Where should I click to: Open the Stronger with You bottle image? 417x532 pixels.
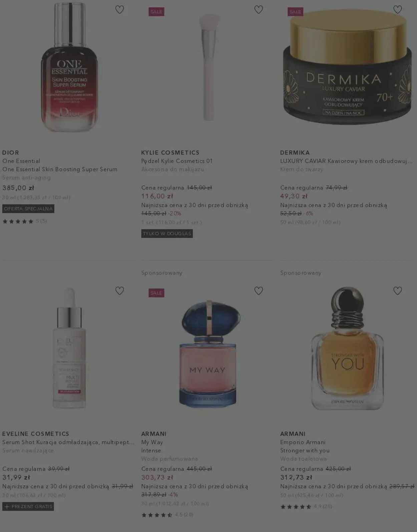tap(347, 349)
